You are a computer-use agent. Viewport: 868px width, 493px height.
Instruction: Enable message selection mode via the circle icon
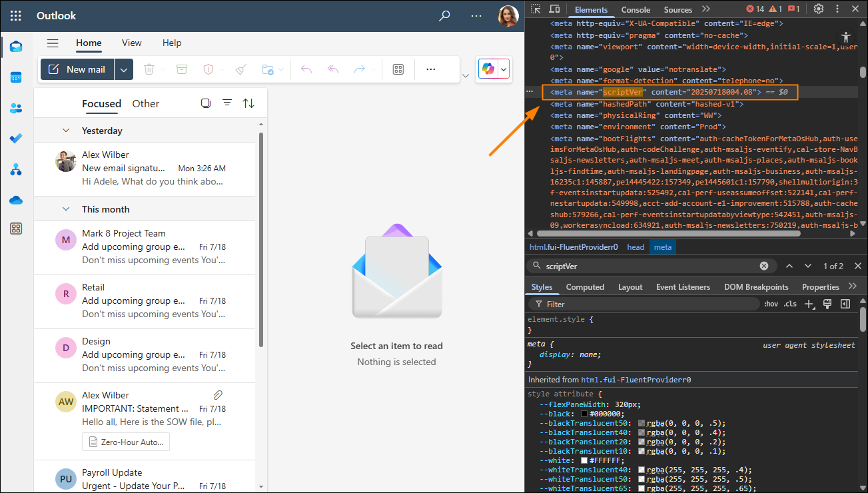pos(206,103)
